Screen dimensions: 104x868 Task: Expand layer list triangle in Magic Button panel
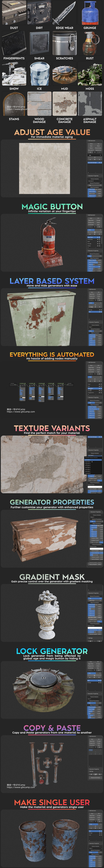tap(88, 248)
